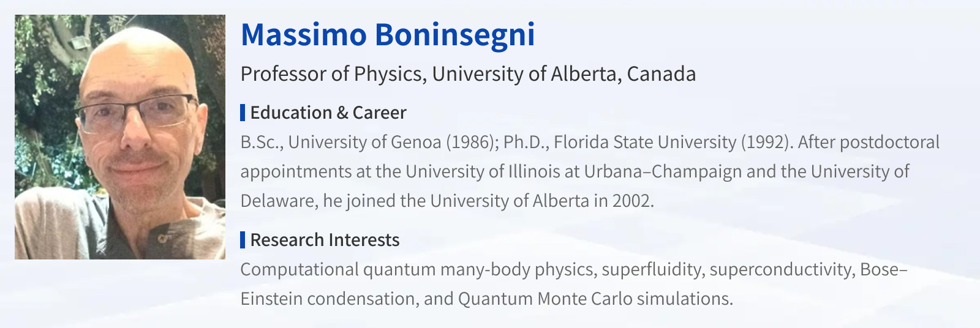Click the B.Sc. degree text
This screenshot has width=980, height=328.
coord(261,142)
